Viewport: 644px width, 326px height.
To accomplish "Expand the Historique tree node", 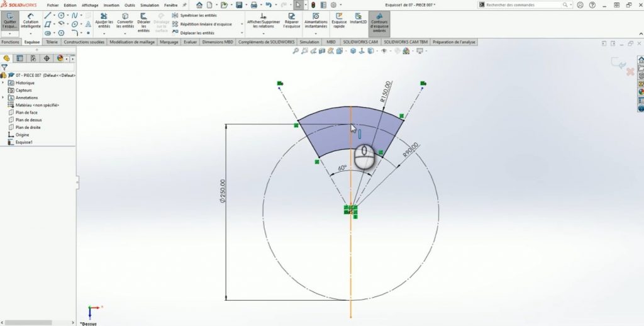I will pyautogui.click(x=3, y=82).
